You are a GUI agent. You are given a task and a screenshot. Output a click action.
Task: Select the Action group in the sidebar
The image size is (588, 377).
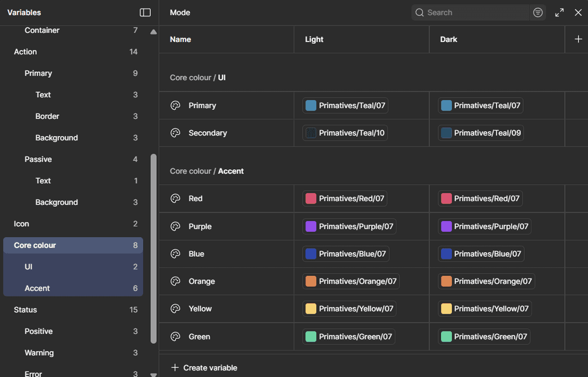(x=25, y=51)
